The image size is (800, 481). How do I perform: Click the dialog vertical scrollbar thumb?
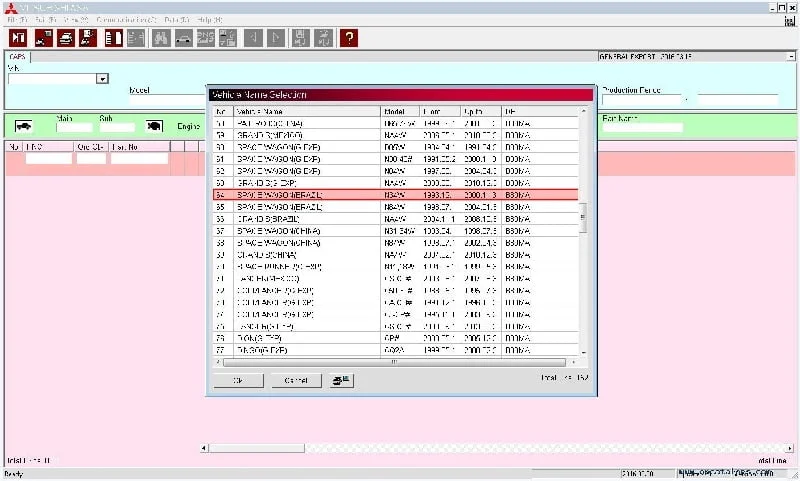pyautogui.click(x=583, y=217)
